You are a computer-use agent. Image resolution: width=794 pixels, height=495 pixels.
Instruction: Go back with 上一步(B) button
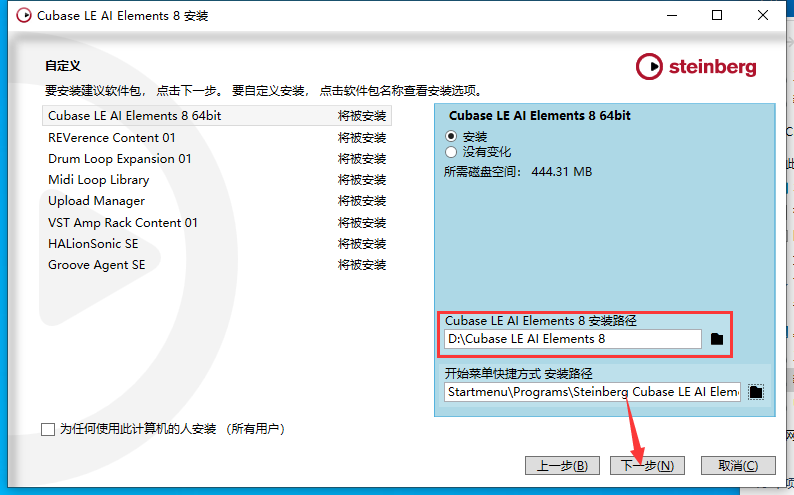click(x=562, y=466)
